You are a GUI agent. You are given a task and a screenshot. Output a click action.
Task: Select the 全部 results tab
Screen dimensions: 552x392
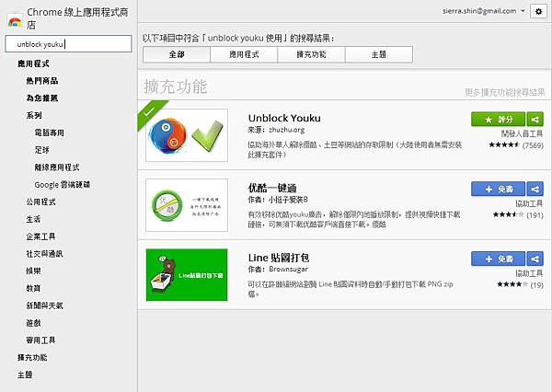click(x=177, y=54)
